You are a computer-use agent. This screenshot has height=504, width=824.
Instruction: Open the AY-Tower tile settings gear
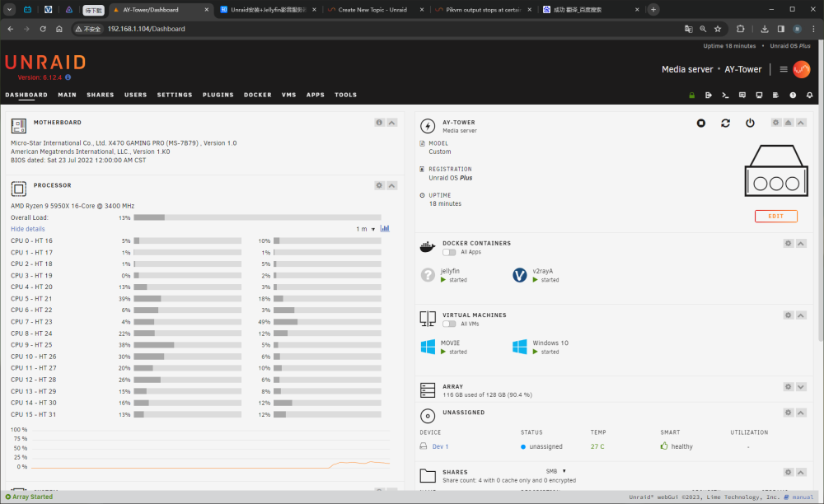coord(775,123)
